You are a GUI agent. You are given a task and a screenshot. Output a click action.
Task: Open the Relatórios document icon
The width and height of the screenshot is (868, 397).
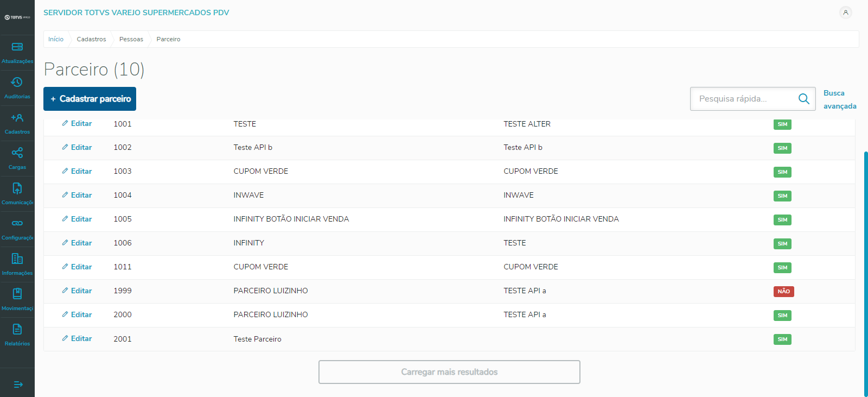coord(17,330)
